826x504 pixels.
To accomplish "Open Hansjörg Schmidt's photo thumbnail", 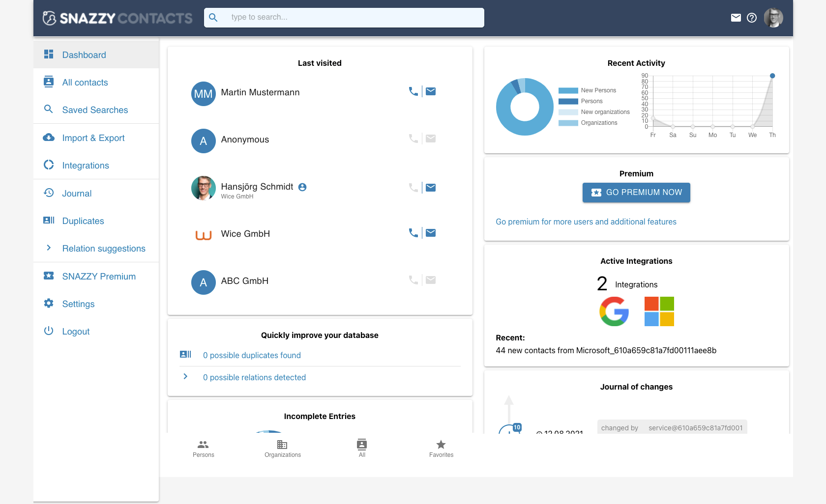I will point(204,188).
